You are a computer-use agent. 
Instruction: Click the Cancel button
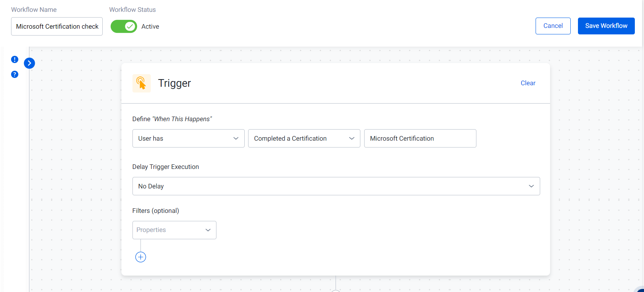553,26
